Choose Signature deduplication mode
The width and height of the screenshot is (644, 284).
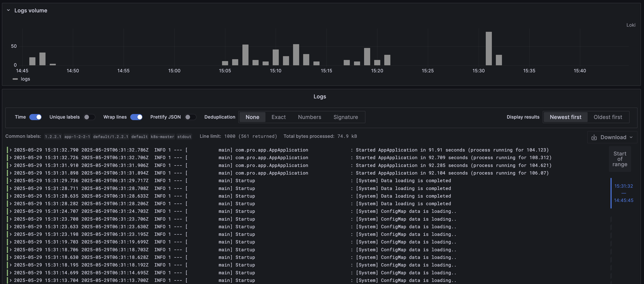345,117
